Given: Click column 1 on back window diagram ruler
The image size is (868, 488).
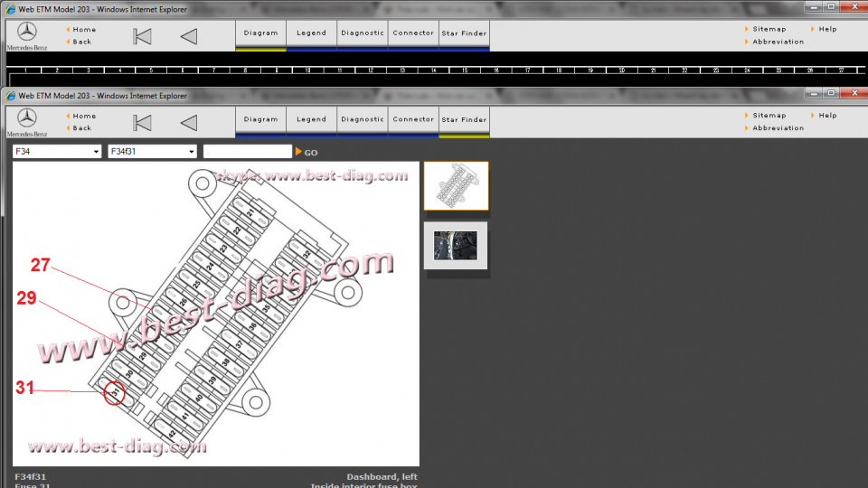Looking at the screenshot, I should tap(25, 70).
